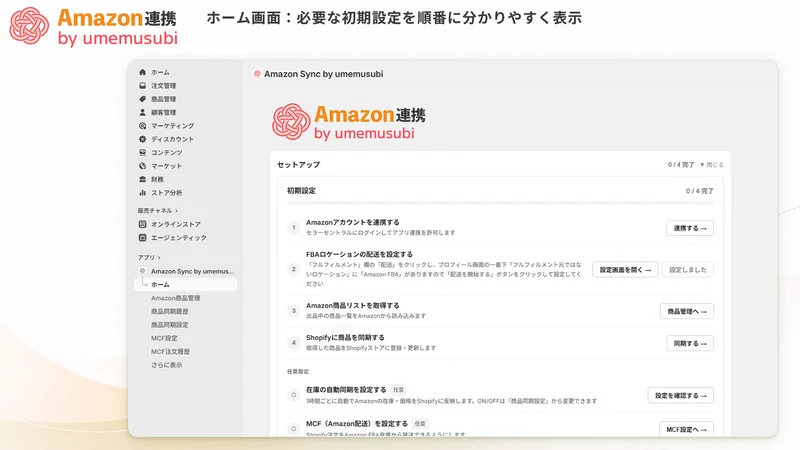Collapse setup with 閉じる toggle
This screenshot has width=800, height=450.
(x=712, y=165)
